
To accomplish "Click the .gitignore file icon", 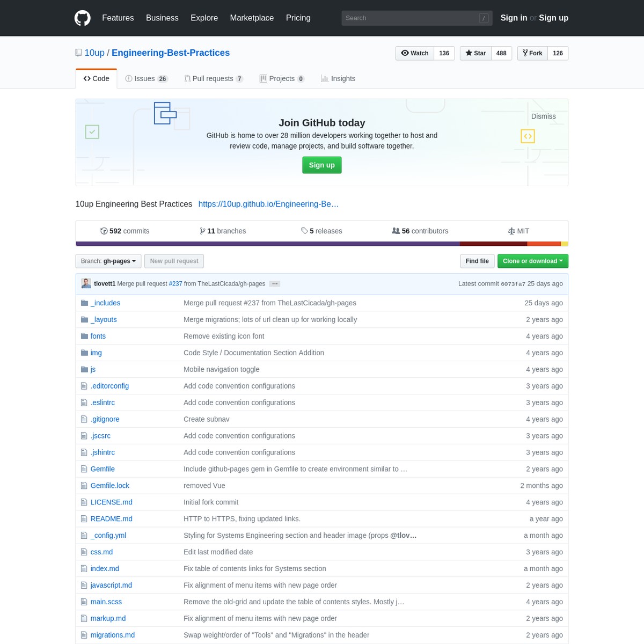I will (84, 419).
